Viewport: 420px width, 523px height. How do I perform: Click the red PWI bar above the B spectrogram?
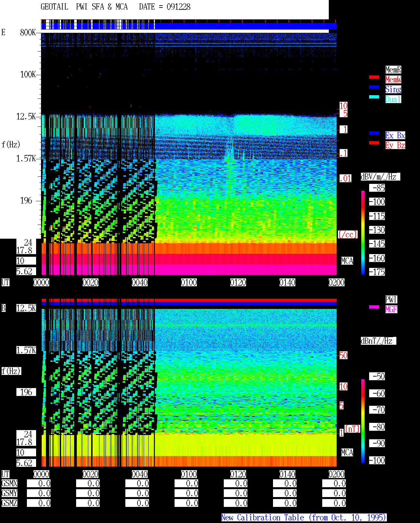point(189,300)
